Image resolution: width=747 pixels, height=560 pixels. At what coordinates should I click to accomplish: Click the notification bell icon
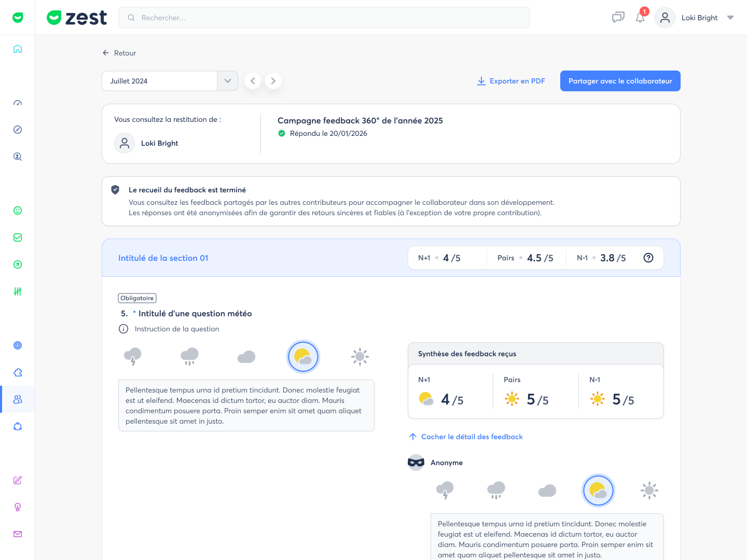click(640, 18)
